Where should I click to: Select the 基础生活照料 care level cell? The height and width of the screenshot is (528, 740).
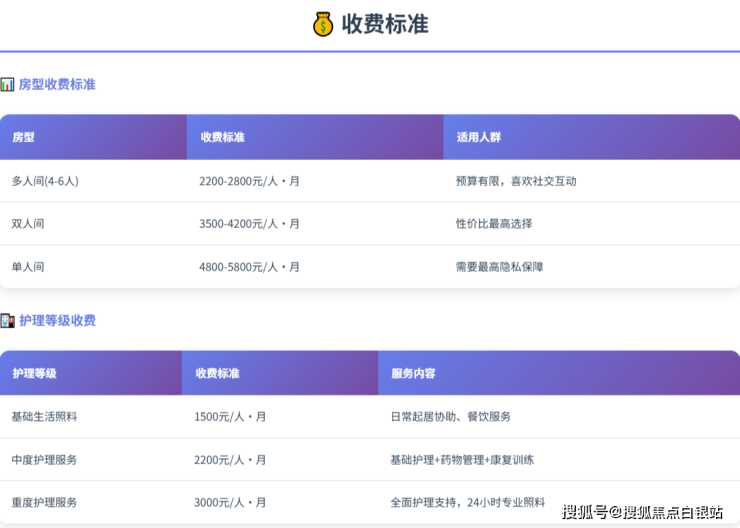pyautogui.click(x=44, y=416)
